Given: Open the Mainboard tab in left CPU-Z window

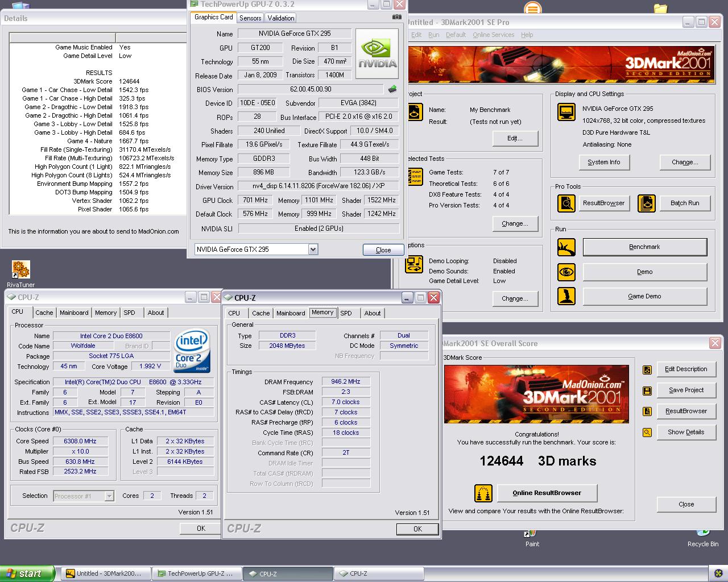Looking at the screenshot, I should point(74,313).
